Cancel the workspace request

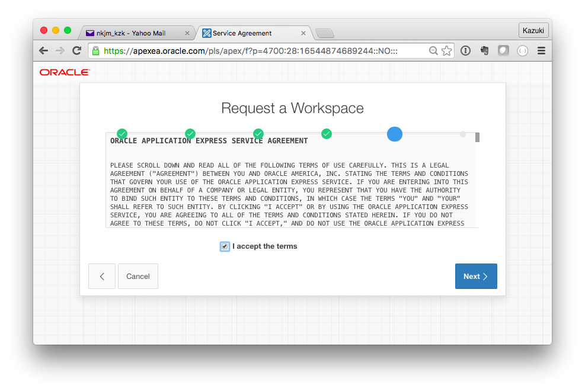pos(138,276)
